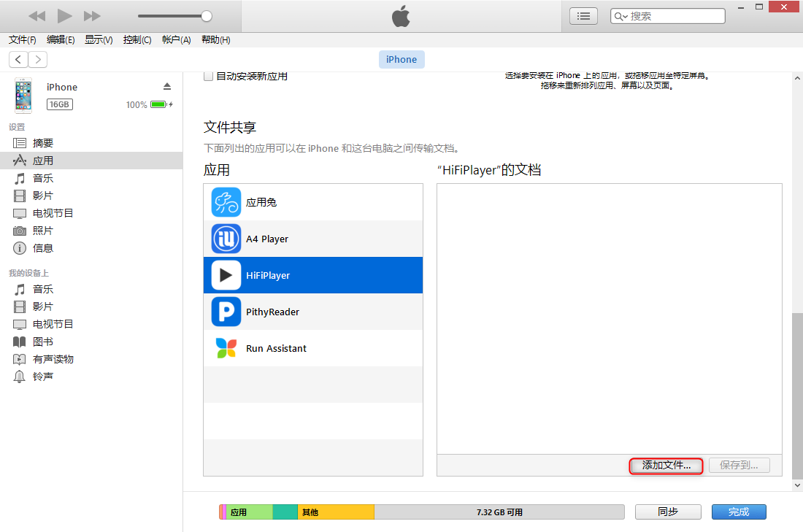Open the 显示(V) menu
803x532 pixels.
(99, 40)
